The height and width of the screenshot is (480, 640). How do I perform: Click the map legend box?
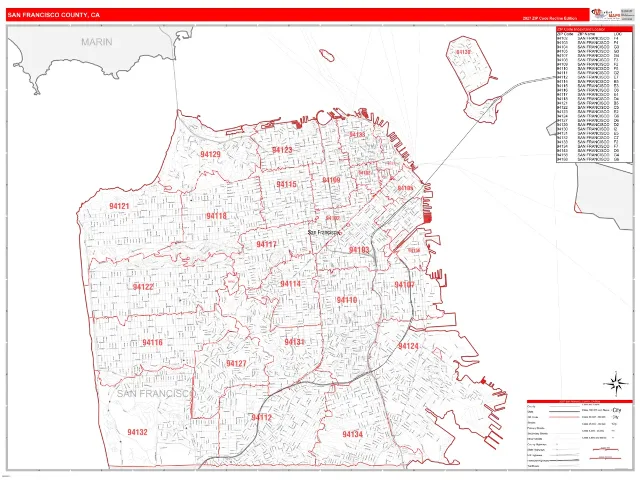[x=580, y=435]
